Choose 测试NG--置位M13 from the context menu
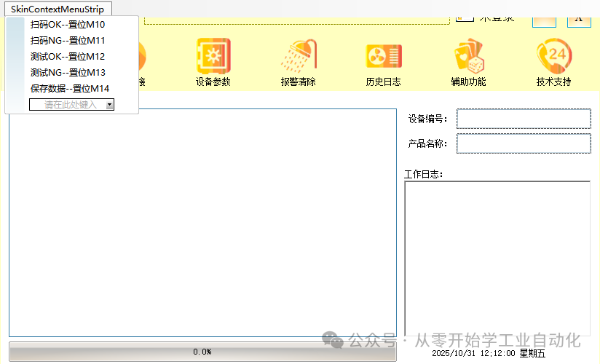The height and width of the screenshot is (364, 600). 67,73
